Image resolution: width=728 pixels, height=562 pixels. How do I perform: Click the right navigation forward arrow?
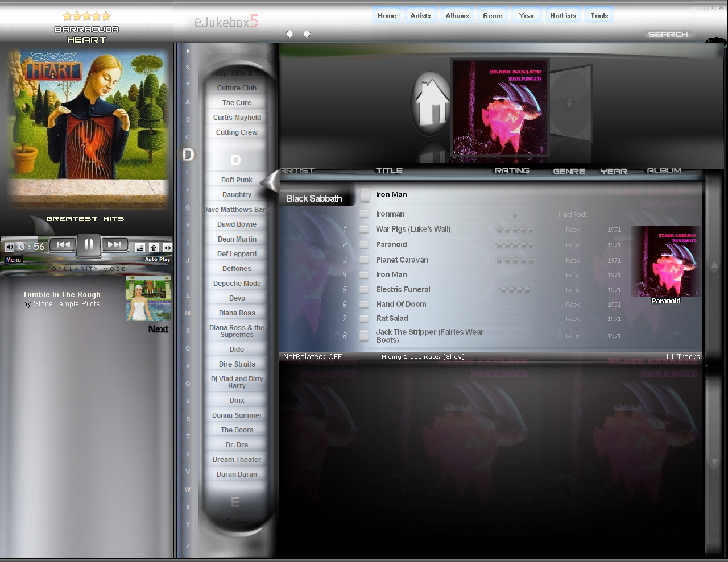tap(307, 34)
